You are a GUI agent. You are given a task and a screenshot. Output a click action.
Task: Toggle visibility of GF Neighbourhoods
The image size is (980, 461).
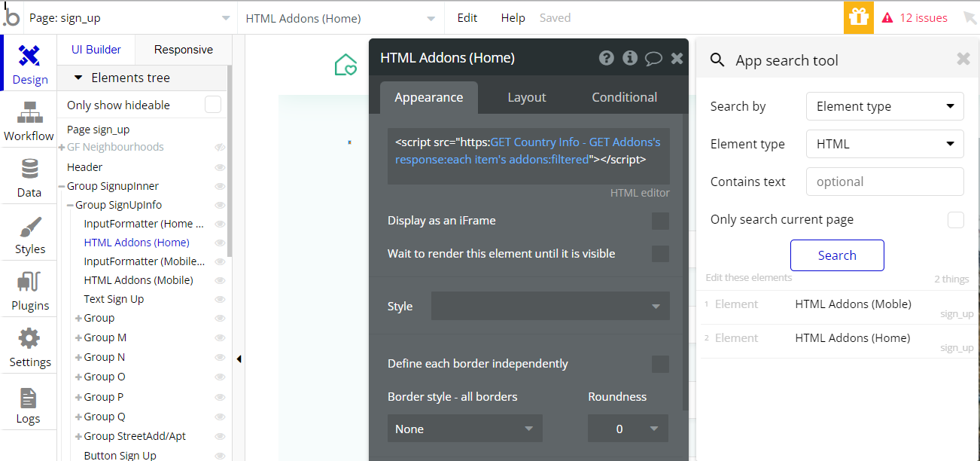pyautogui.click(x=220, y=148)
